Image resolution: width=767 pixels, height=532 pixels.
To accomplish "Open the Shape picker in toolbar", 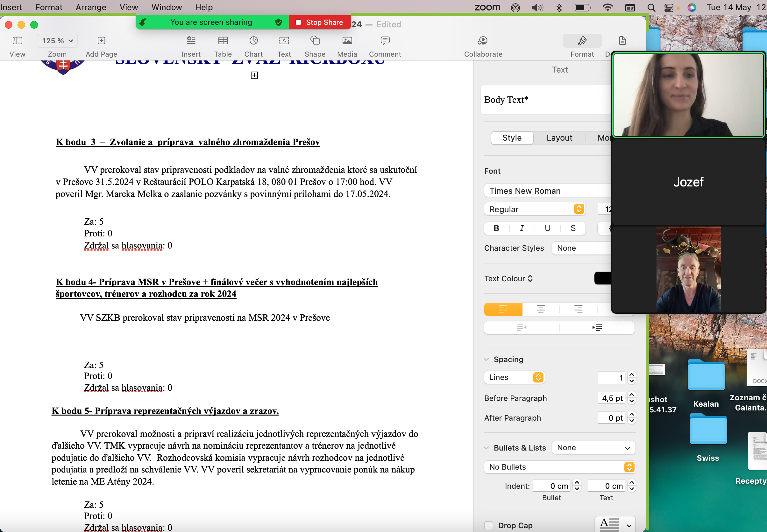I will tap(315, 41).
